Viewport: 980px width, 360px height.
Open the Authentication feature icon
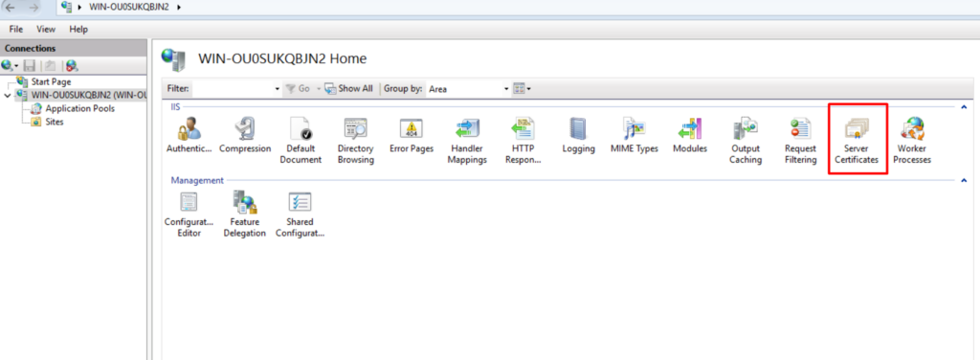pos(189,136)
